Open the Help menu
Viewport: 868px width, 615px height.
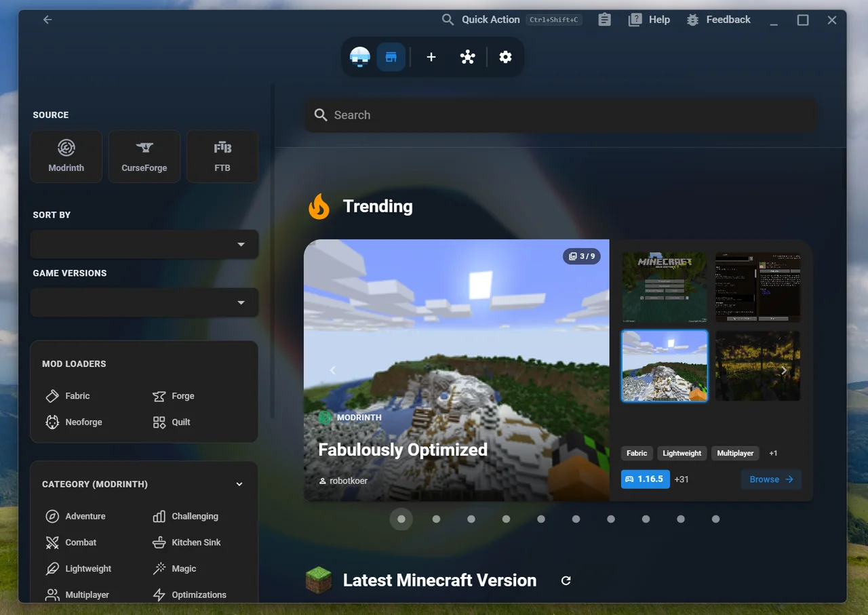649,20
